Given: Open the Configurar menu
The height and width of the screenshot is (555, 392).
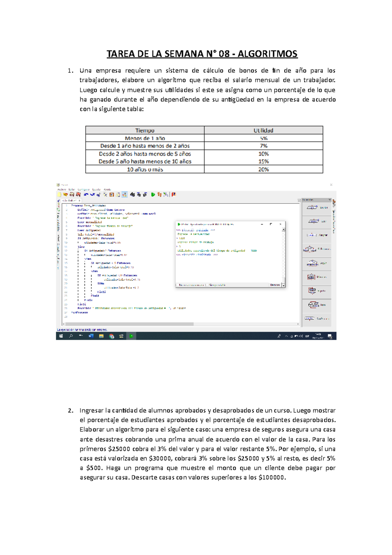Looking at the screenshot, I should click(x=83, y=189).
